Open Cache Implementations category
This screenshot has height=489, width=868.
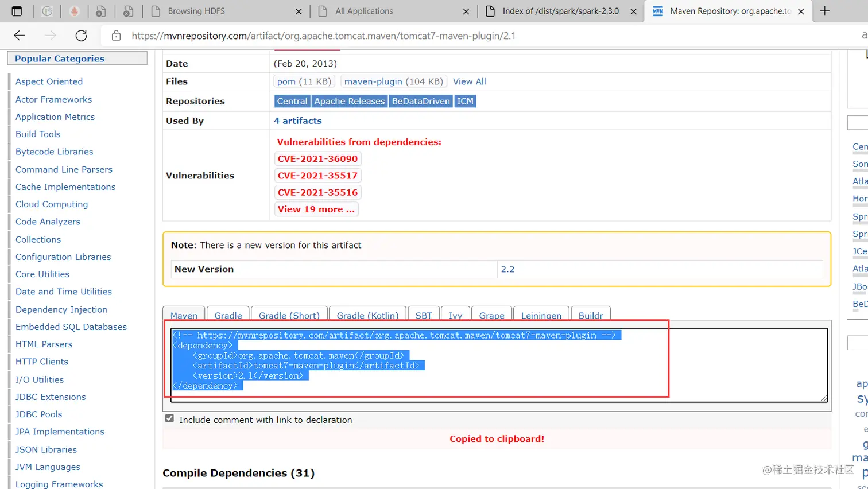click(x=65, y=187)
